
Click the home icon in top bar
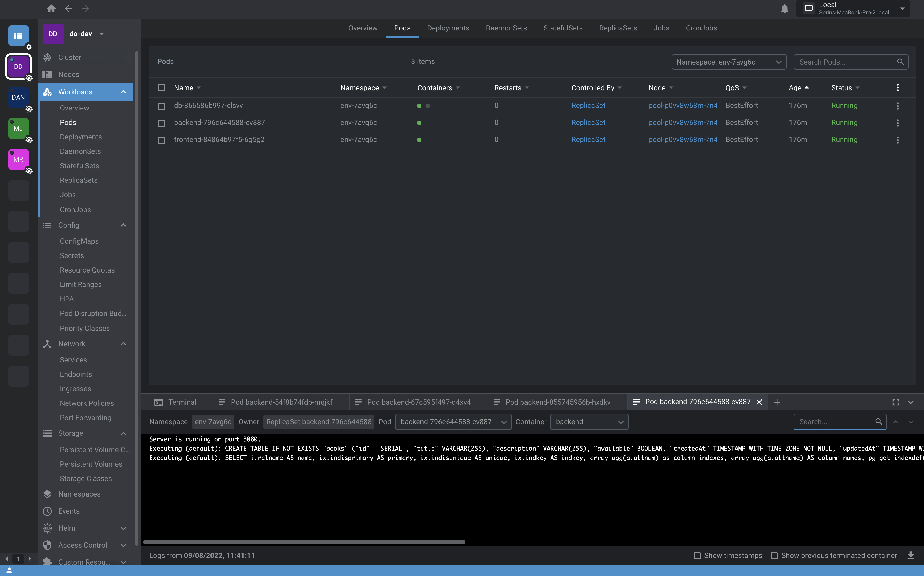click(51, 8)
